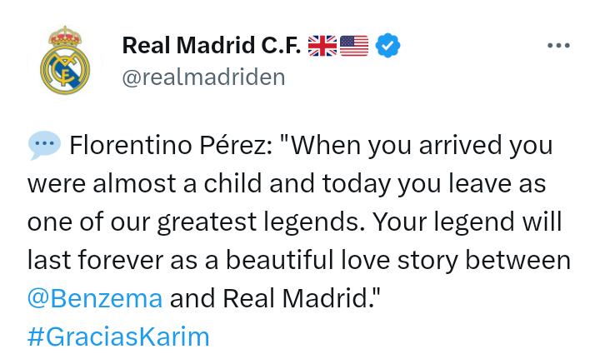600x364 pixels.
Task: Click the United States flag emoji
Action: pos(353,46)
